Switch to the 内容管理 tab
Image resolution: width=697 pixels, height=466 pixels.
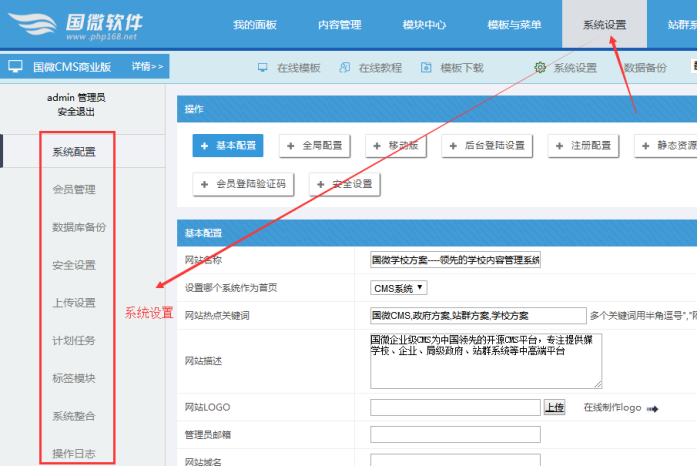[339, 24]
